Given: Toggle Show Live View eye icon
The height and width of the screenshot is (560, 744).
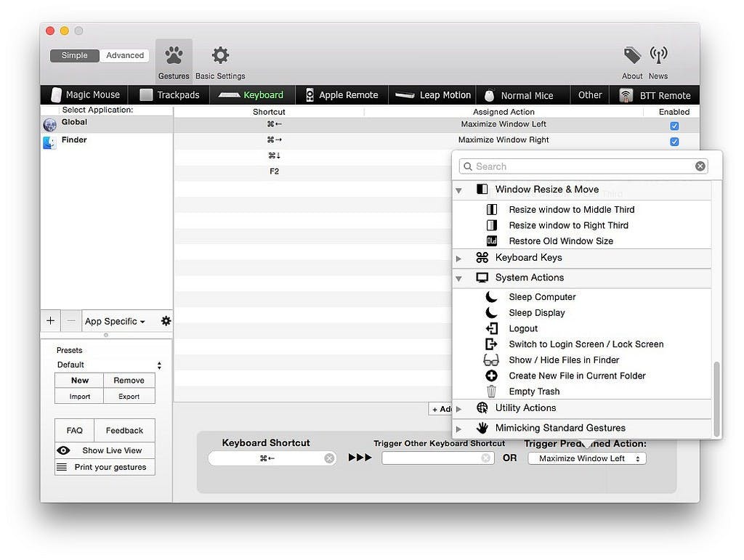Looking at the screenshot, I should [63, 450].
